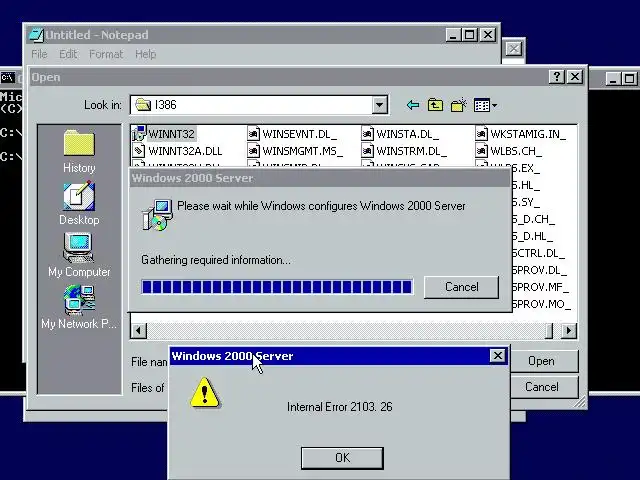Cancel the Windows 2000 Server configuration progress
This screenshot has width=640, height=480.
pyautogui.click(x=461, y=287)
